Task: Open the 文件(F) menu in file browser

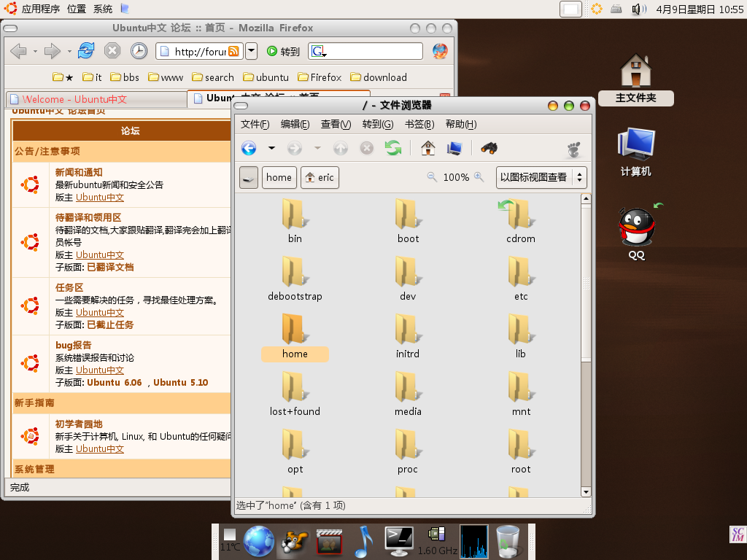Action: point(255,124)
